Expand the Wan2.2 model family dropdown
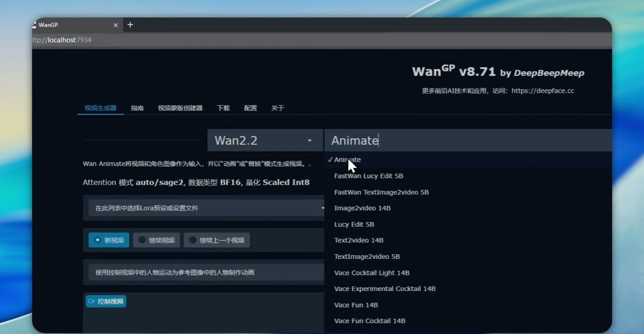 coord(264,140)
